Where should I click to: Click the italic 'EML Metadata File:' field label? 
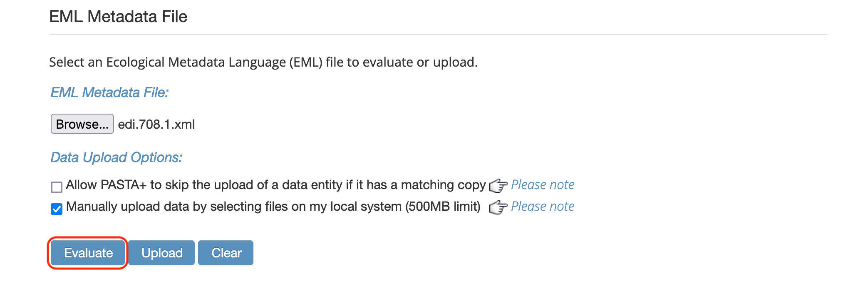[x=109, y=92]
